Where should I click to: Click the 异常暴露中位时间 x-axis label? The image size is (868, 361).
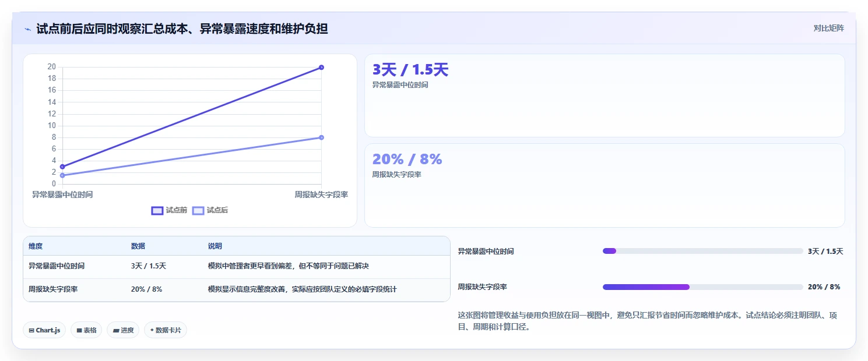[62, 194]
